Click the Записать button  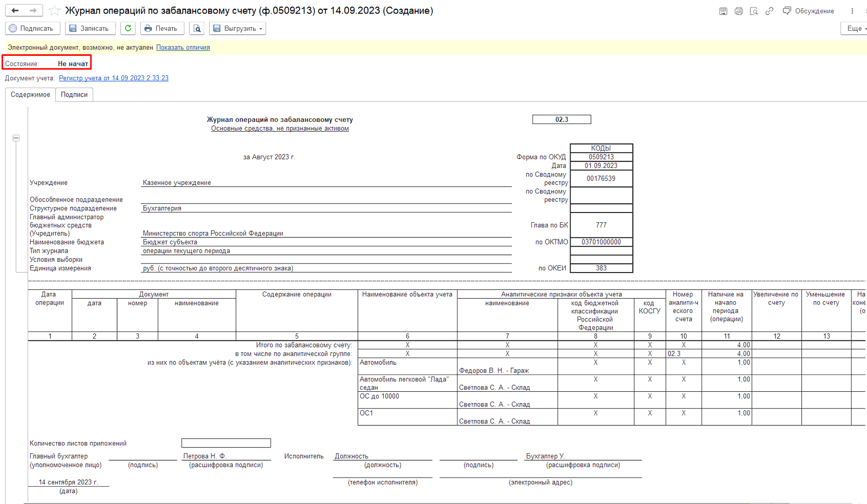point(90,28)
